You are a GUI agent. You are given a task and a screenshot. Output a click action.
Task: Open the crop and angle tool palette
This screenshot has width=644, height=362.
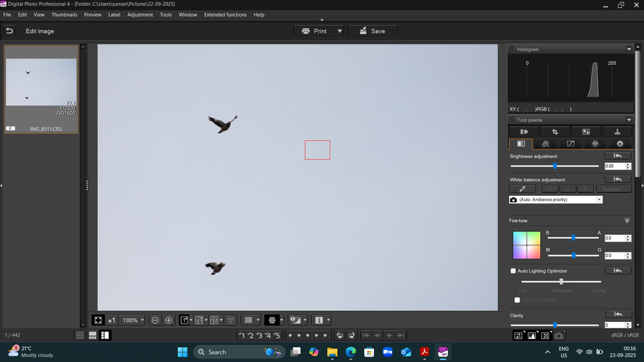555,132
